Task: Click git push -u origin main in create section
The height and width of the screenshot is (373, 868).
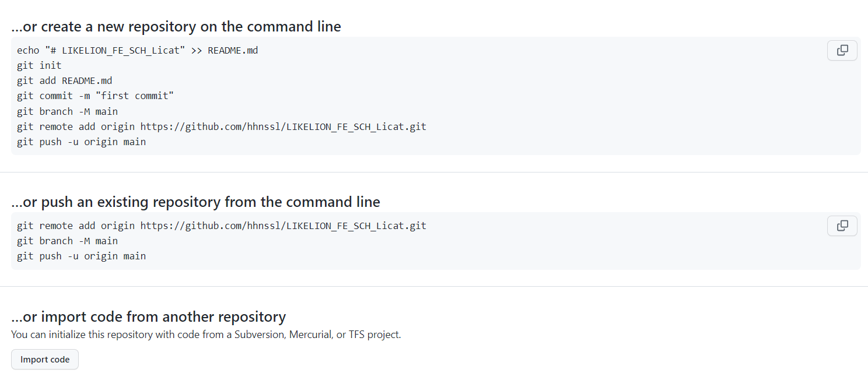Action: click(81, 142)
